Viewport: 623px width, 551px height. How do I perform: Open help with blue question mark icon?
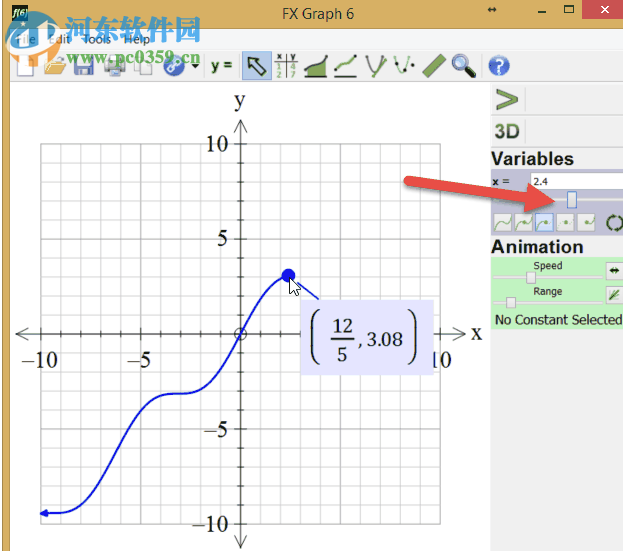tap(499, 66)
